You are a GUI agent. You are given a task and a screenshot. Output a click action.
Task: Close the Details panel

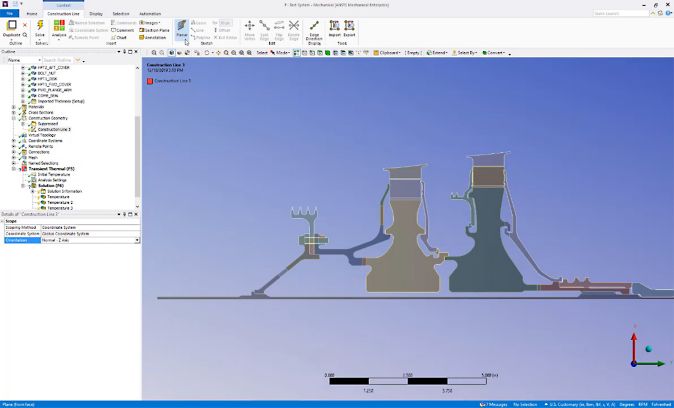click(x=136, y=214)
